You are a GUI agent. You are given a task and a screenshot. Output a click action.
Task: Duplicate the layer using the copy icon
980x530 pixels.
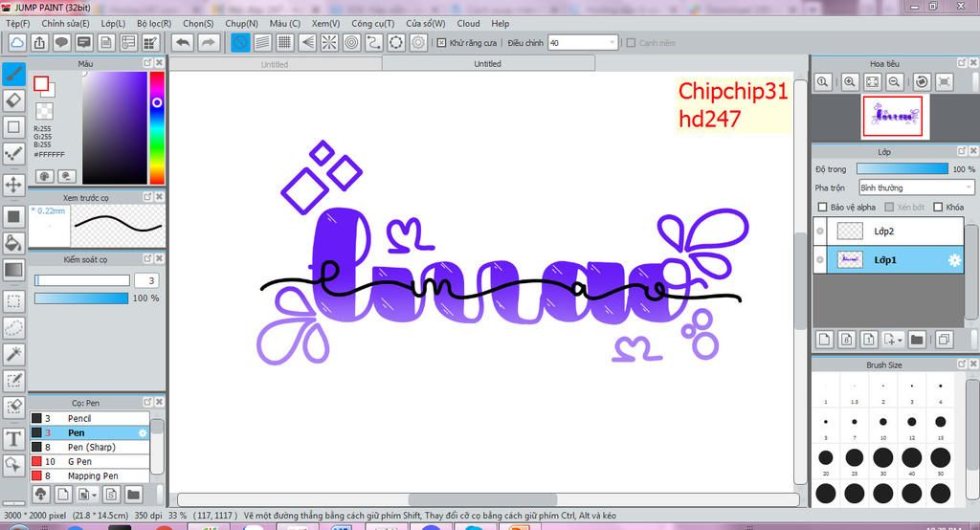[945, 340]
